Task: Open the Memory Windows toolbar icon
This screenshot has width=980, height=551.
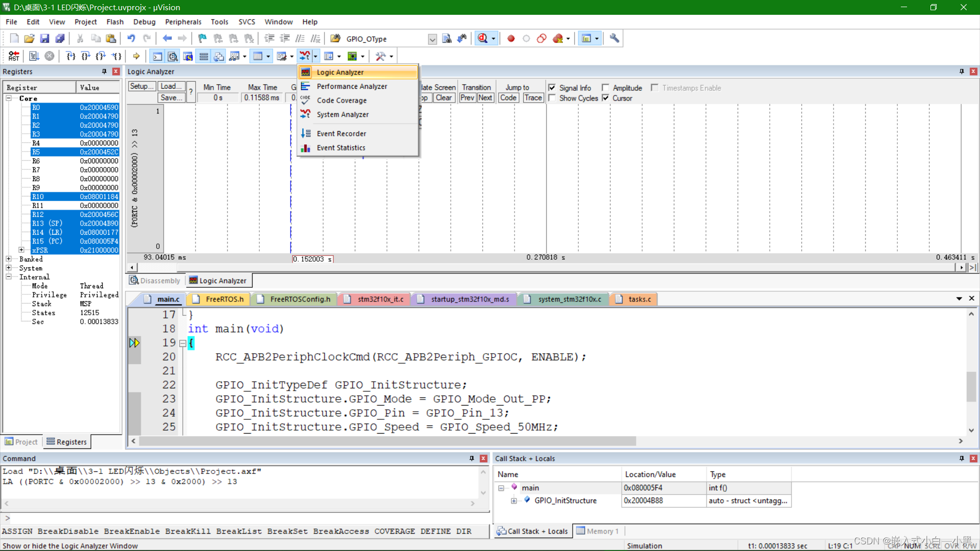Action: point(259,56)
